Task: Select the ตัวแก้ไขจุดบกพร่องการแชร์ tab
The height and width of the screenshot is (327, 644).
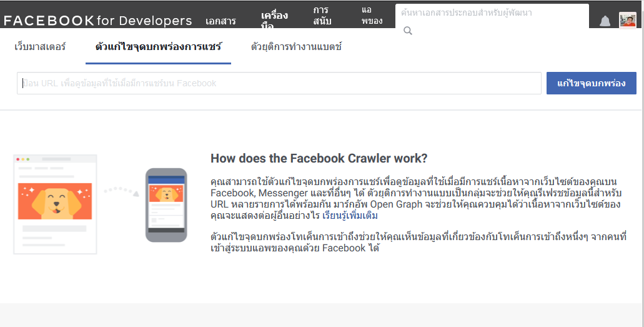Action: point(159,47)
